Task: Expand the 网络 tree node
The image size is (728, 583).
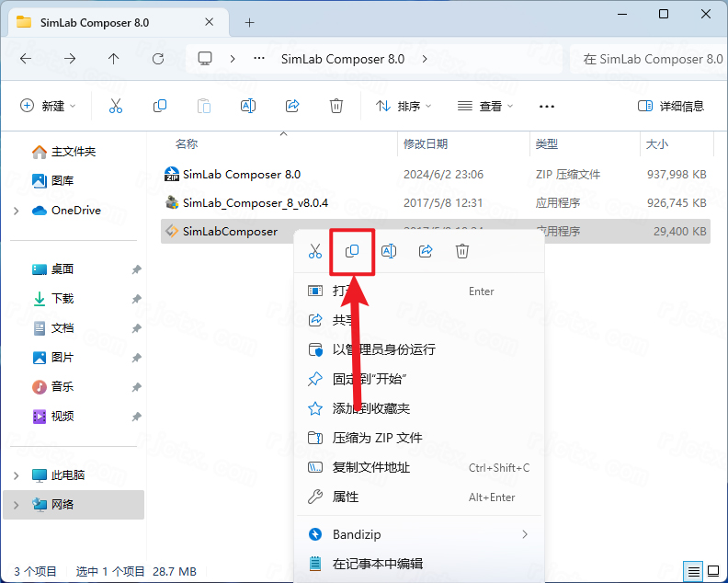Action: pos(17,505)
